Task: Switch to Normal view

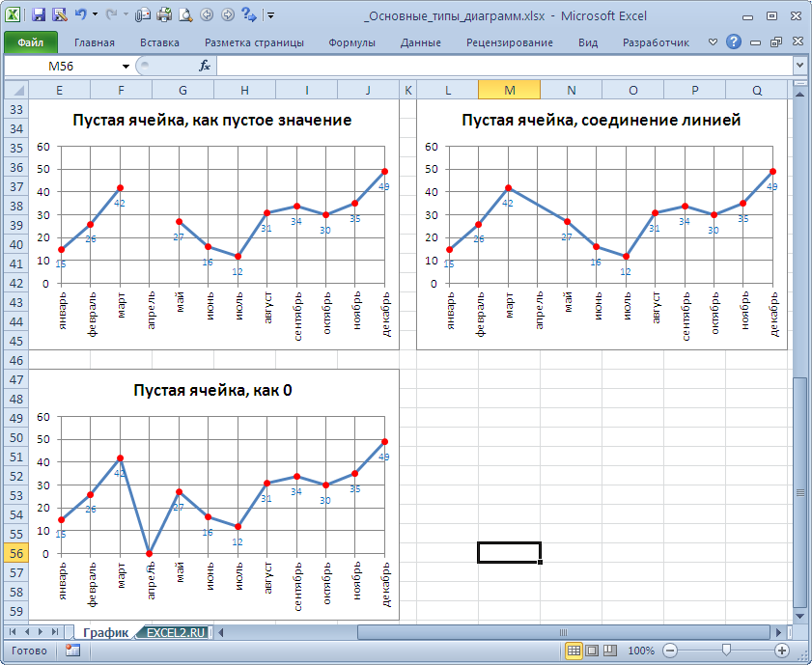Action: coord(574,651)
